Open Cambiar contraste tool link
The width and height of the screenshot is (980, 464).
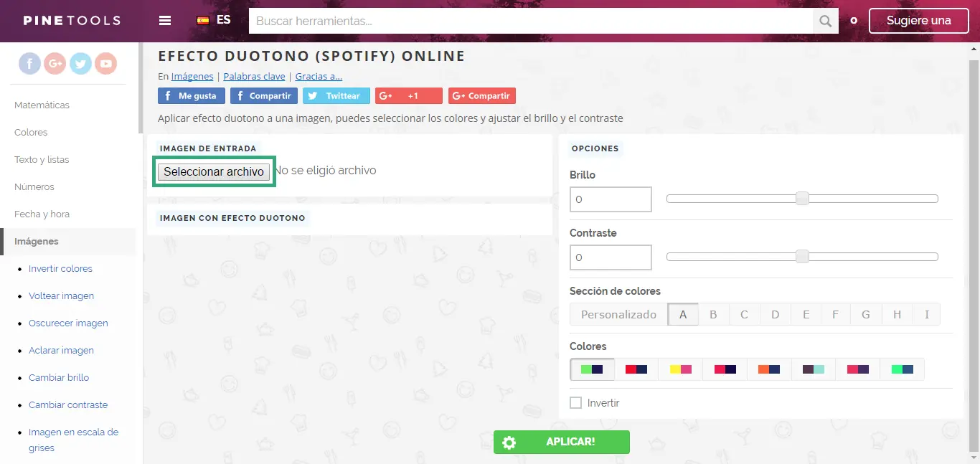pos(68,404)
